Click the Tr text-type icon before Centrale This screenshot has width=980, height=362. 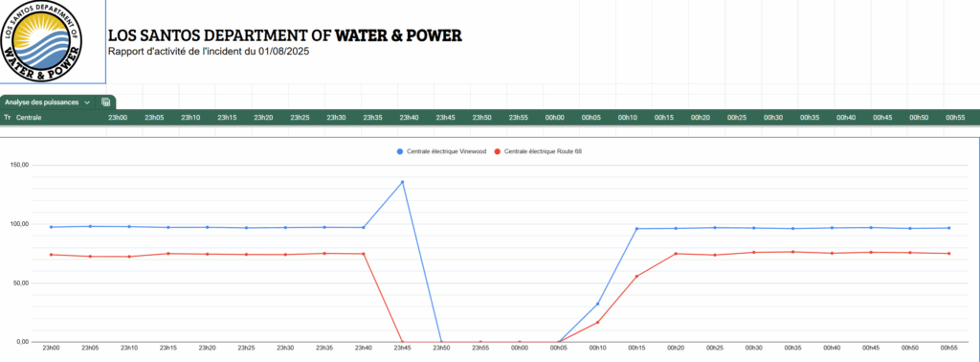pyautogui.click(x=8, y=118)
